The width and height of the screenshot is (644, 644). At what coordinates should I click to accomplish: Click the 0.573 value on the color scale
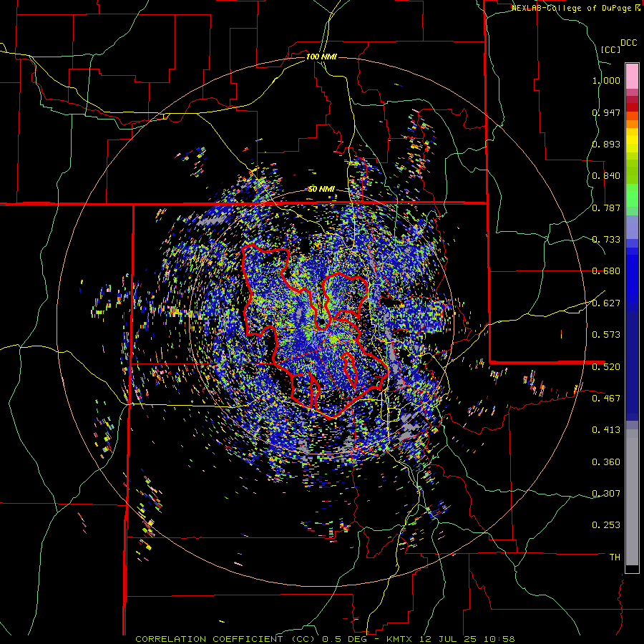click(x=606, y=335)
